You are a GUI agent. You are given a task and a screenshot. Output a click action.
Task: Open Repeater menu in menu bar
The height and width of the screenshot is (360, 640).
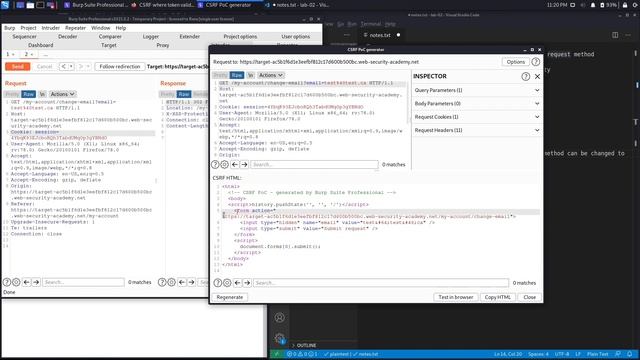(76, 28)
